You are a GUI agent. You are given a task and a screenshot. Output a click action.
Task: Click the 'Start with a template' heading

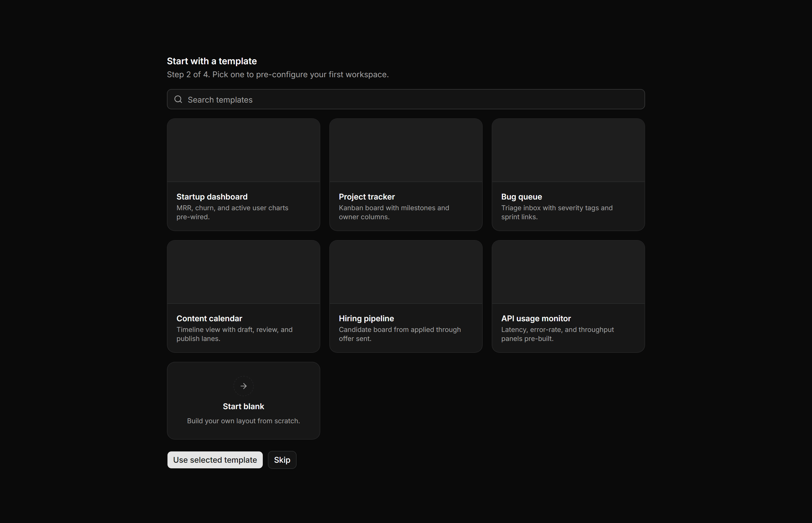[212, 61]
